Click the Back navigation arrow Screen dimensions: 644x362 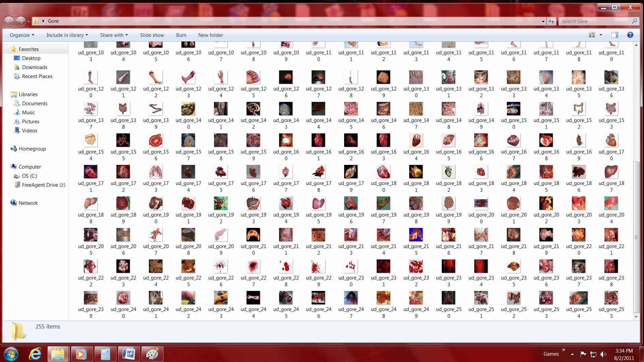pyautogui.click(x=9, y=21)
